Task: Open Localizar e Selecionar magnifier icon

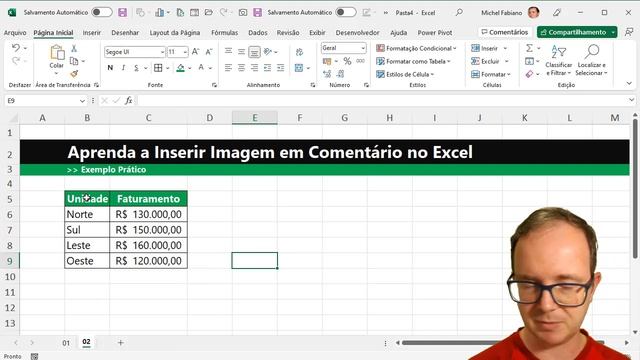Action: 591,51
